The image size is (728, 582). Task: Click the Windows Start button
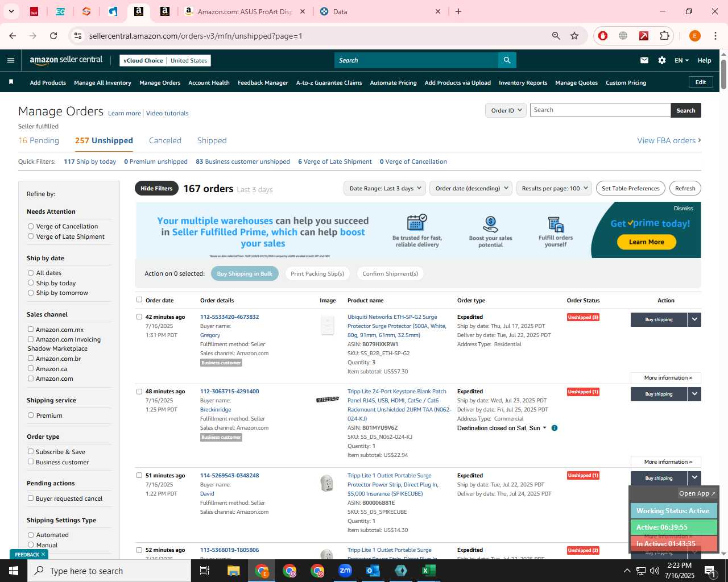tap(14, 571)
